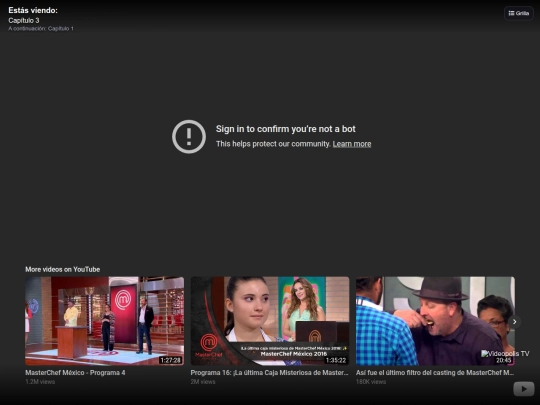The height and width of the screenshot is (405, 540).
Task: Click the Grilla view button
Action: 519,13
